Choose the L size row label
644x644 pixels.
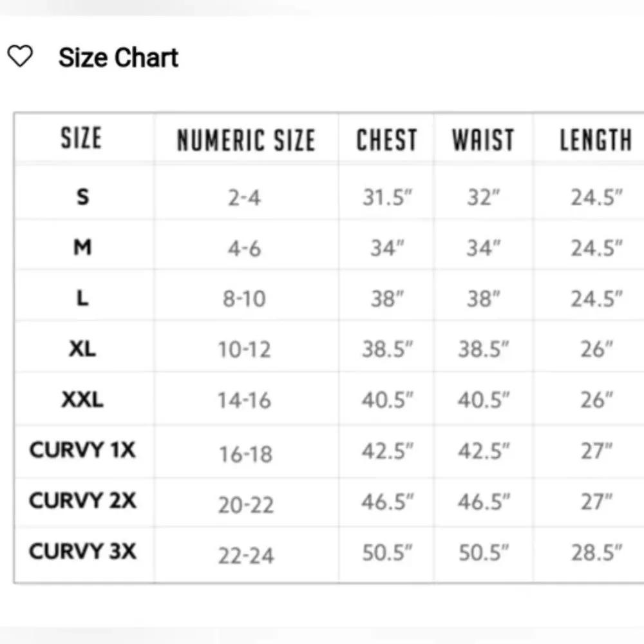[x=82, y=298]
